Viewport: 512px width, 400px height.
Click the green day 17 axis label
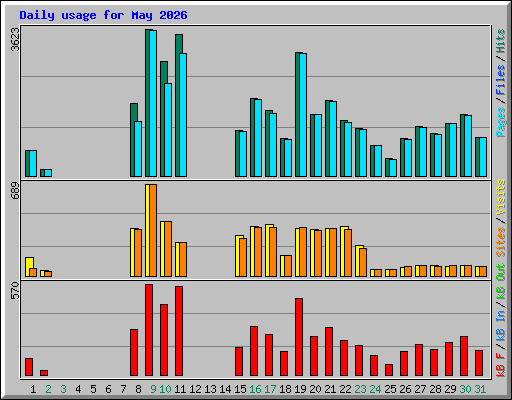(x=270, y=389)
